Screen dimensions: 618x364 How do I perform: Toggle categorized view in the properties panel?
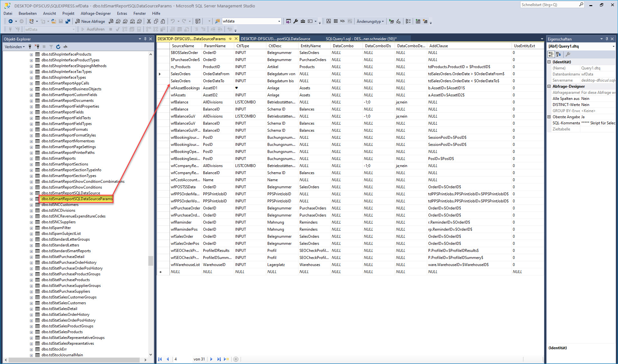(x=551, y=54)
